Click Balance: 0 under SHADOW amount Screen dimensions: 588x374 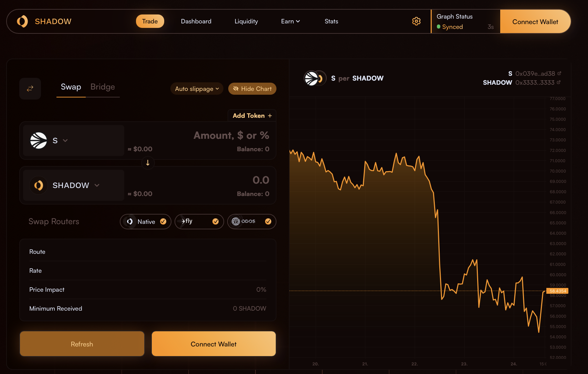coord(253,194)
